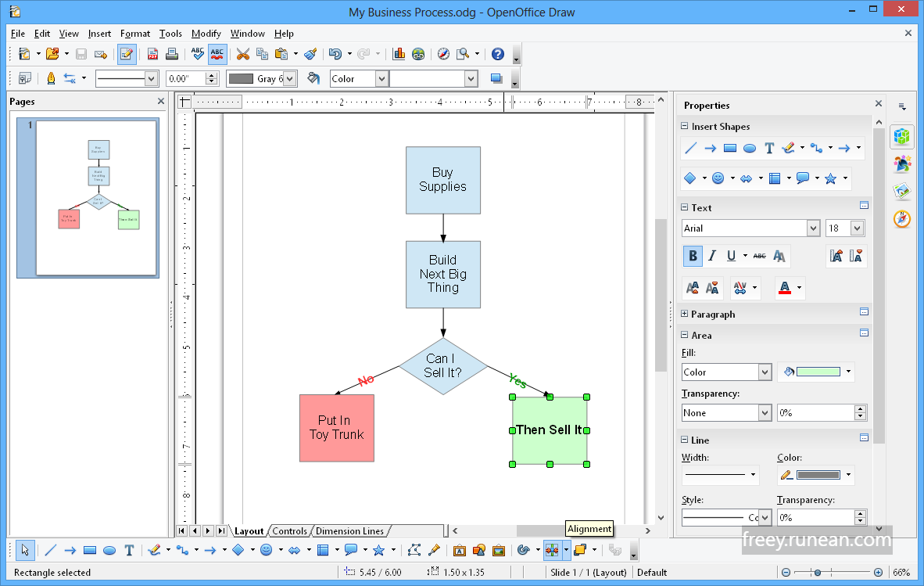Select the page thumbnail in Pages panel
The image size is (924, 586).
point(87,198)
